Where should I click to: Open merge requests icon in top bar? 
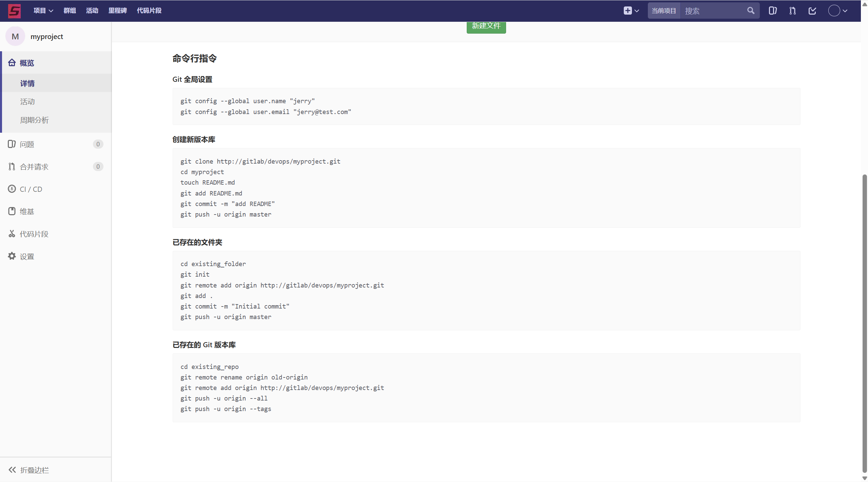[792, 11]
